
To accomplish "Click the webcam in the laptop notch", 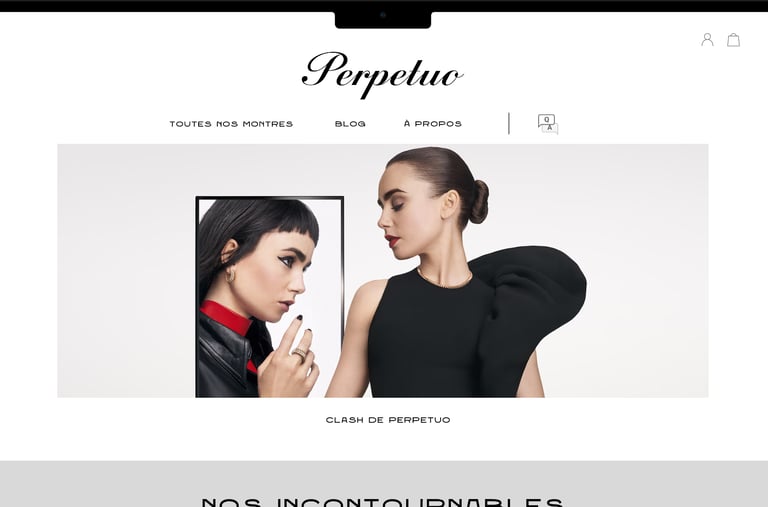I will point(383,15).
